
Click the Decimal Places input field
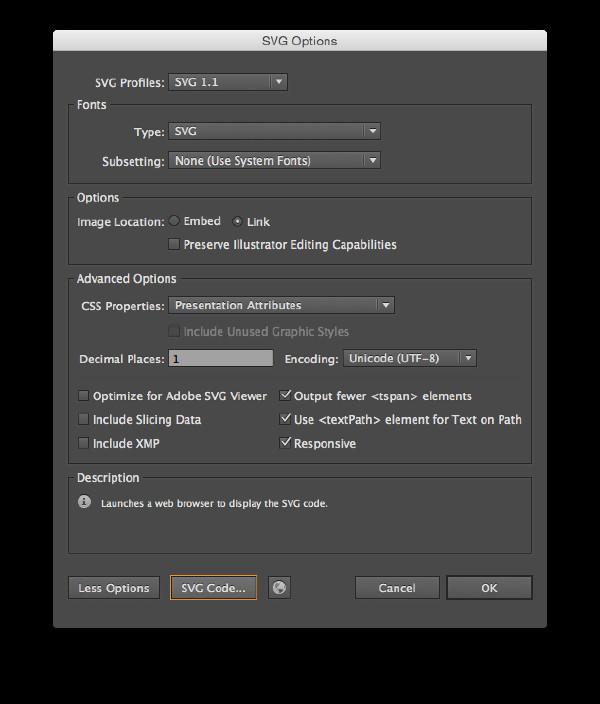[x=221, y=358]
